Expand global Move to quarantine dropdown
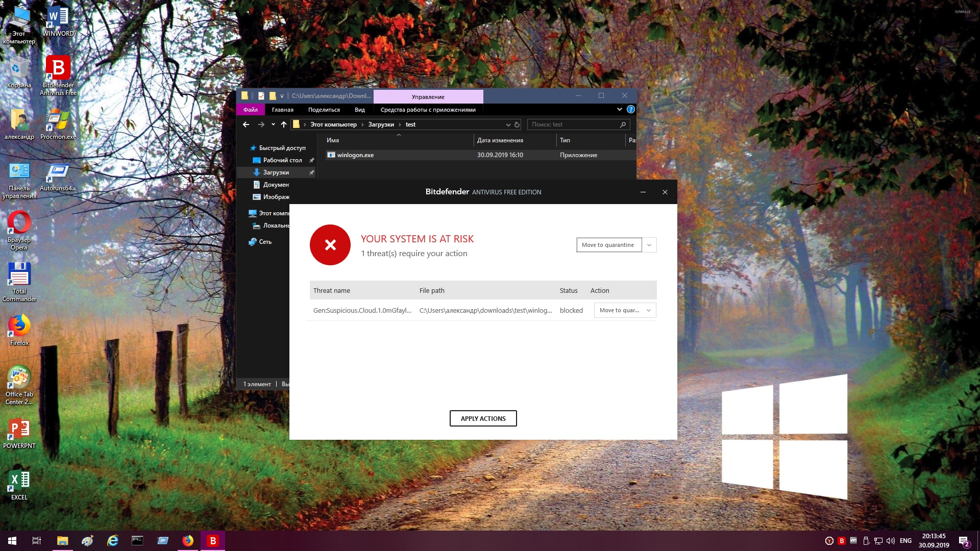The image size is (980, 551). point(649,245)
